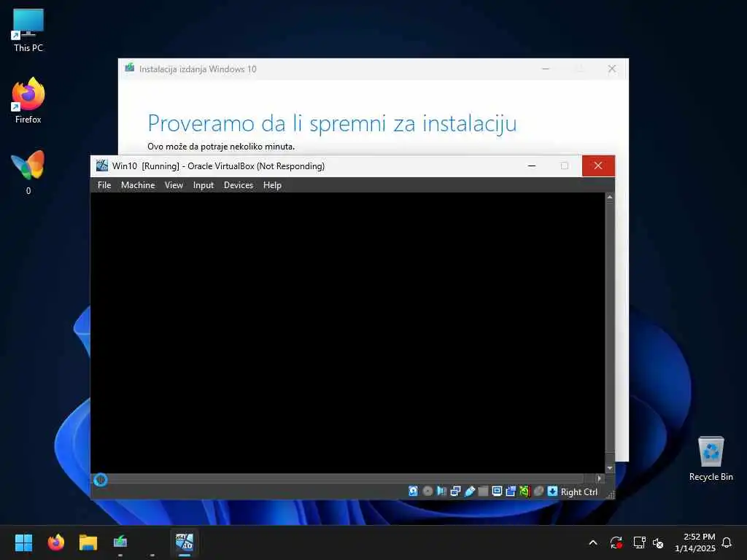Select the butterfly desktop icon labeled 0
Screen dimensions: 747x560
(x=28, y=172)
